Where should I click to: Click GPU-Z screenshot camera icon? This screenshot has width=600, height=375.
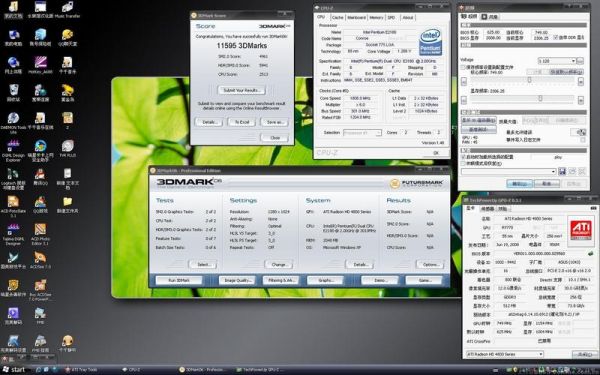coord(593,208)
